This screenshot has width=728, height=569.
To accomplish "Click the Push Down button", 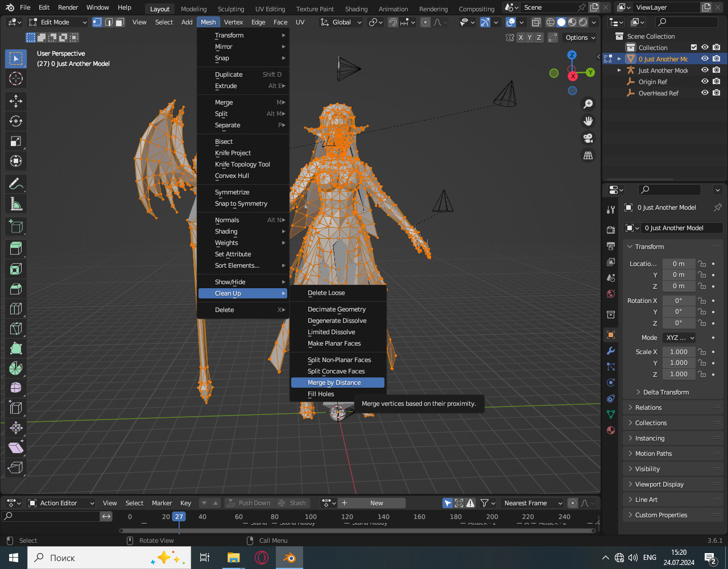I will coord(249,503).
